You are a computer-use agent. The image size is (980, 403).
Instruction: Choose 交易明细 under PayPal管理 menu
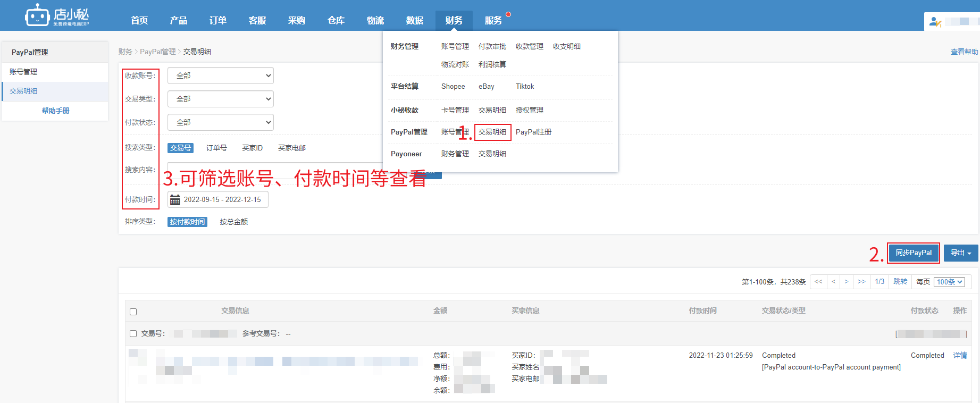492,132
